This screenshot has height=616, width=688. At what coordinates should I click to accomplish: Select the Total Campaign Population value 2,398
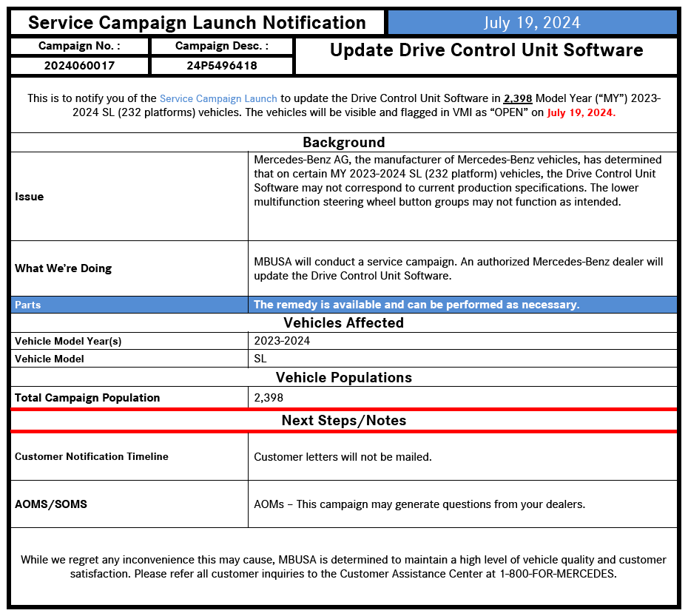coord(269,398)
